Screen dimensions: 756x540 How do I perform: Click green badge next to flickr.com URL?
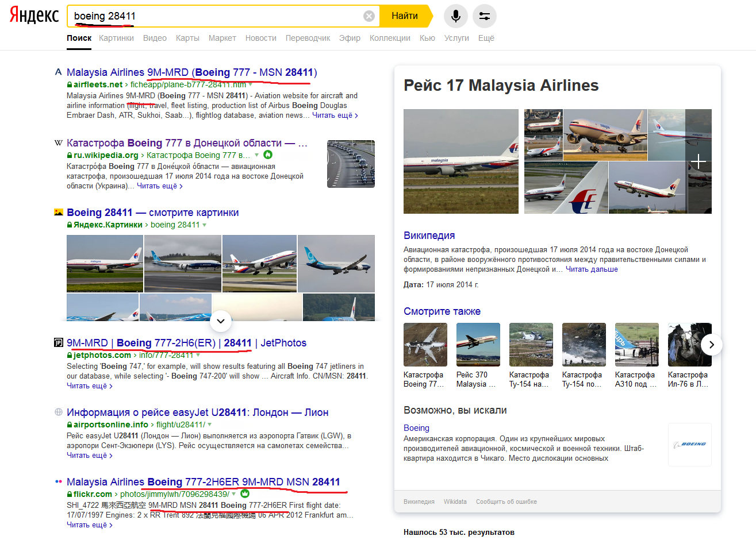(245, 494)
